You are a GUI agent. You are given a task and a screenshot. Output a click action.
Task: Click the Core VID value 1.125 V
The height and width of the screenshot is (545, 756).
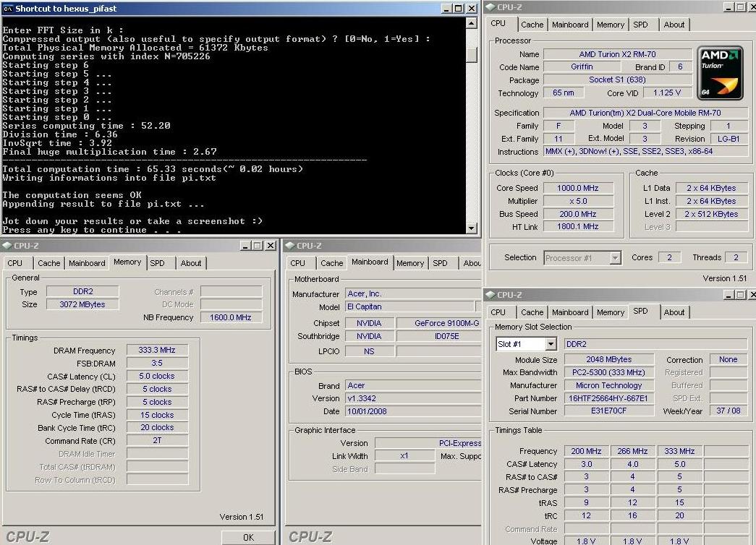[667, 93]
